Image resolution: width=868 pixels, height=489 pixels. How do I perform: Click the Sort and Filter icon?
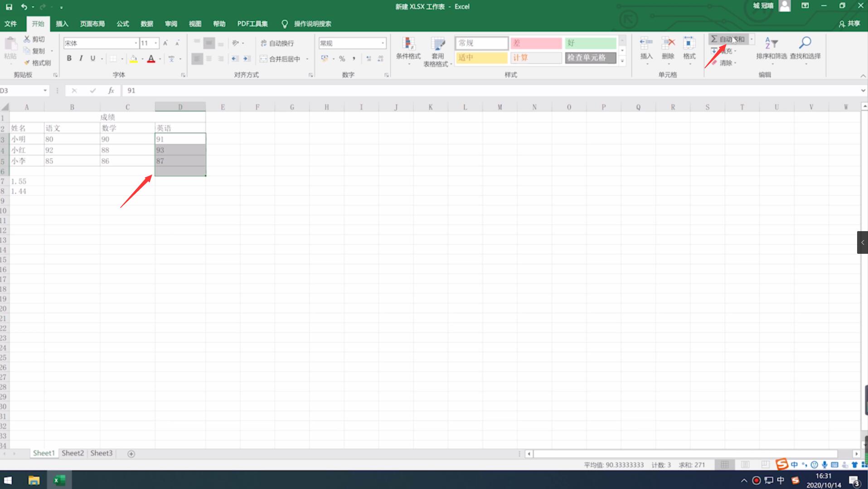pos(771,43)
